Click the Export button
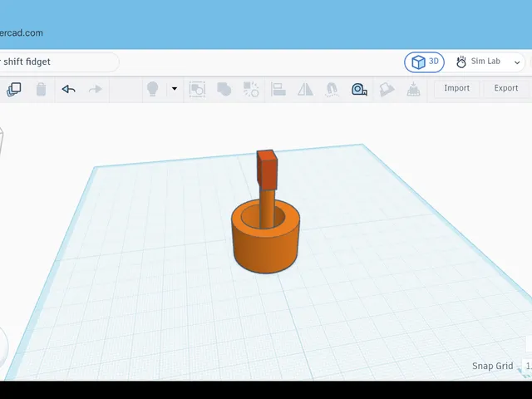The image size is (532, 399). pos(506,88)
